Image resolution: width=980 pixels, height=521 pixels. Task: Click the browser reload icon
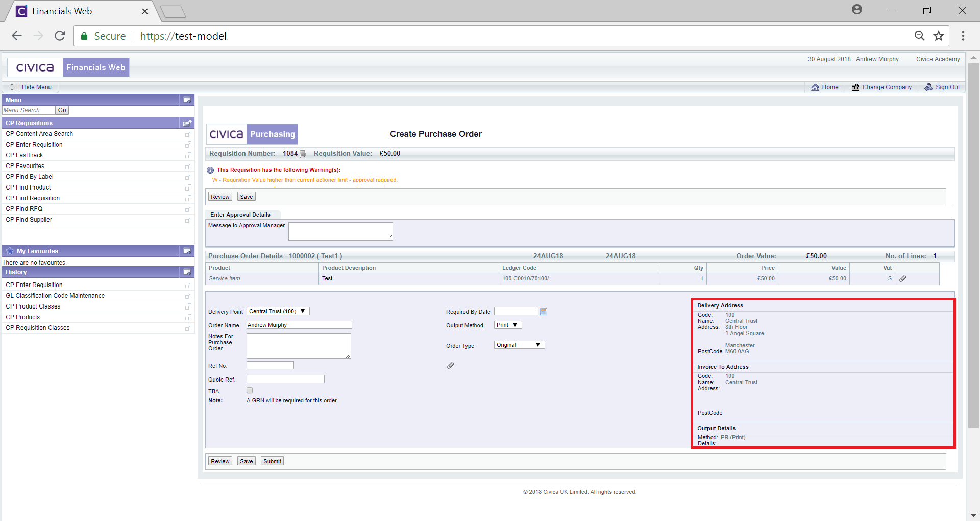click(x=60, y=36)
